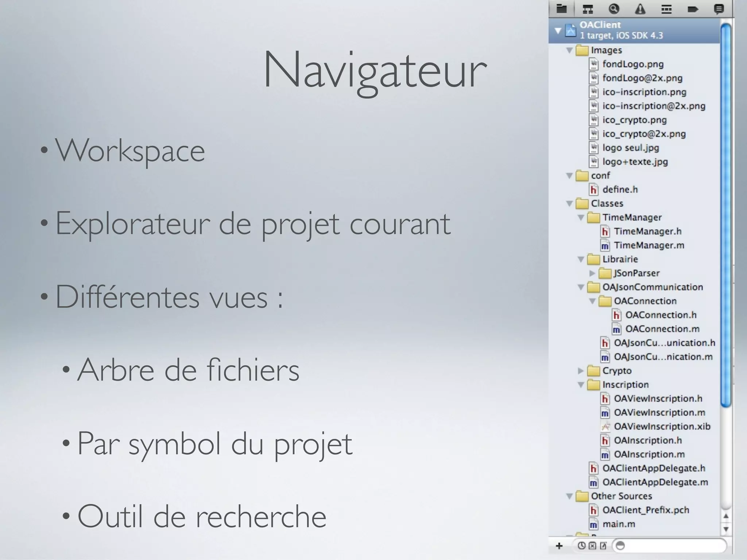Select the OAClient project blueprint icon
Image resolution: width=747 pixels, height=560 pixels.
pos(570,30)
